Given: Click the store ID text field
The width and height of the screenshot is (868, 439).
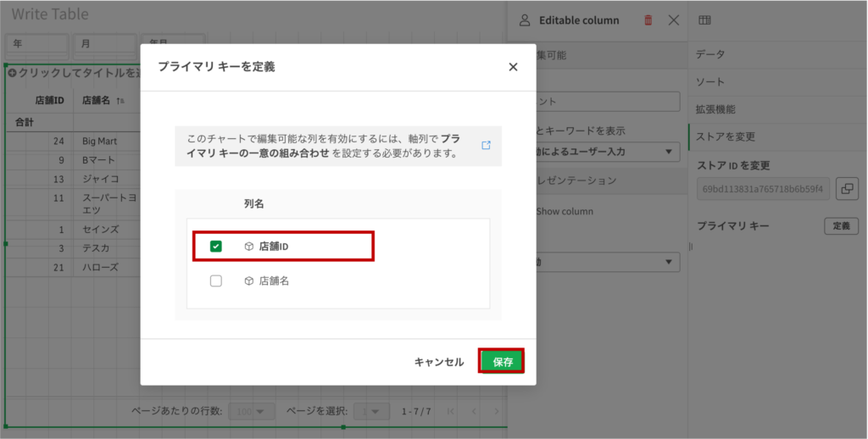Looking at the screenshot, I should click(762, 189).
